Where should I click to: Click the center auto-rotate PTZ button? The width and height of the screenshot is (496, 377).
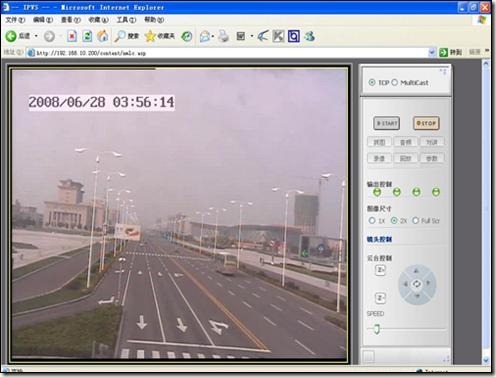coord(417,284)
